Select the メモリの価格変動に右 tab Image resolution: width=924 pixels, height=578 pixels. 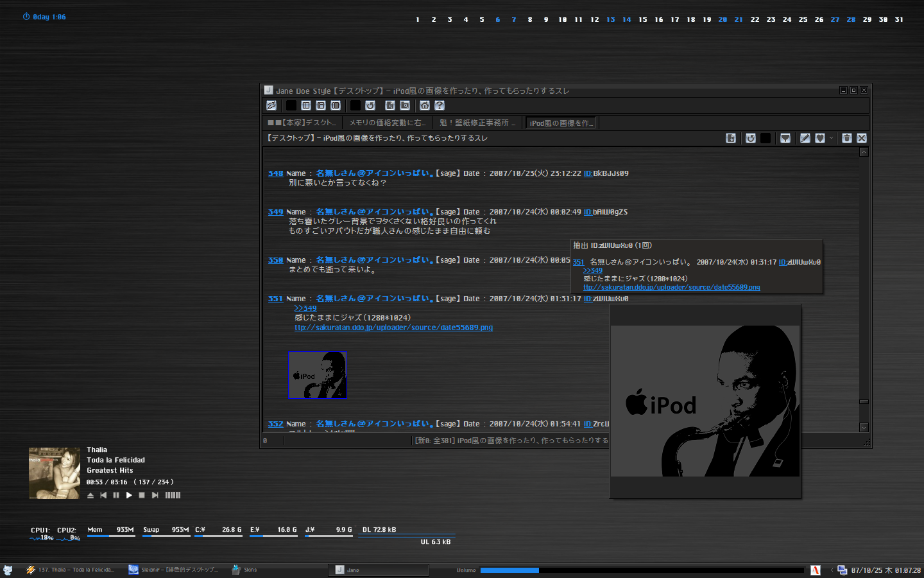coord(387,123)
